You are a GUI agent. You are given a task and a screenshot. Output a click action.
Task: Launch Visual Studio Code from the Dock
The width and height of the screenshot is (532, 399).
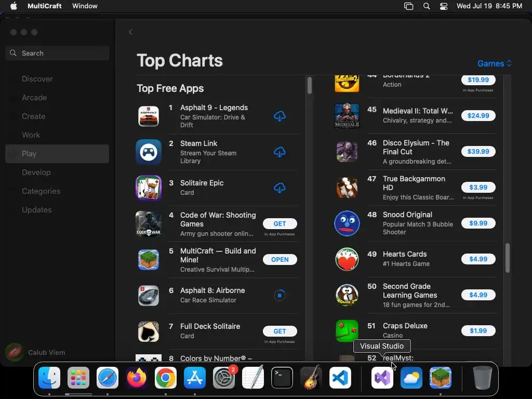pos(340,378)
